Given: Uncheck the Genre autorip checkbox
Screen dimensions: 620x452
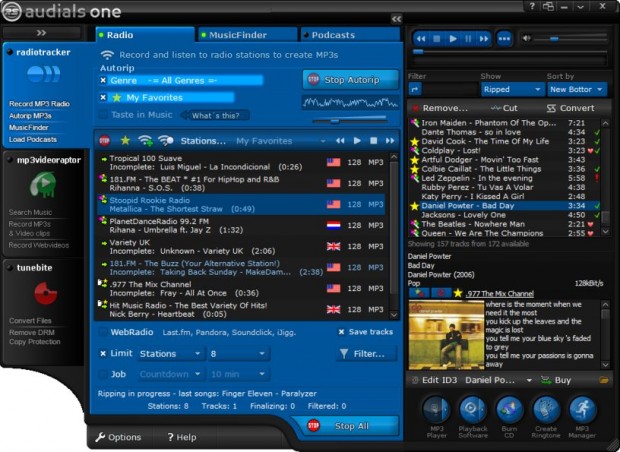Looking at the screenshot, I should coord(103,79).
